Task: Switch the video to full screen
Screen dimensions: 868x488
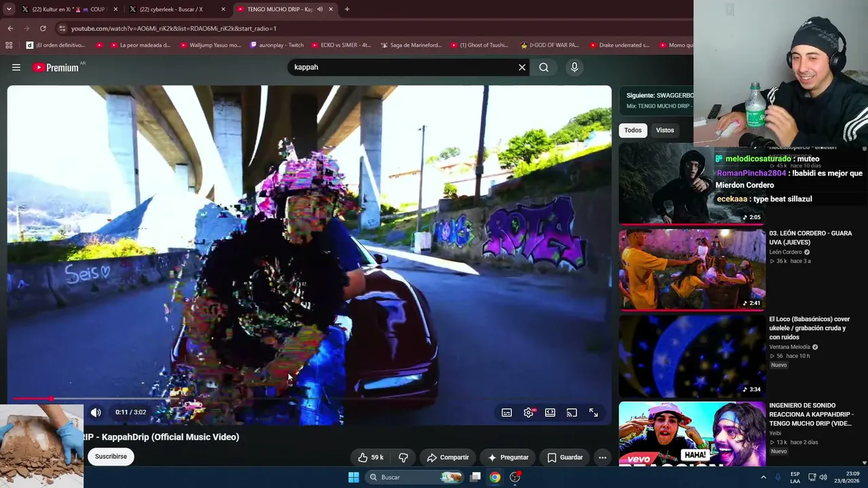Action: (x=593, y=412)
